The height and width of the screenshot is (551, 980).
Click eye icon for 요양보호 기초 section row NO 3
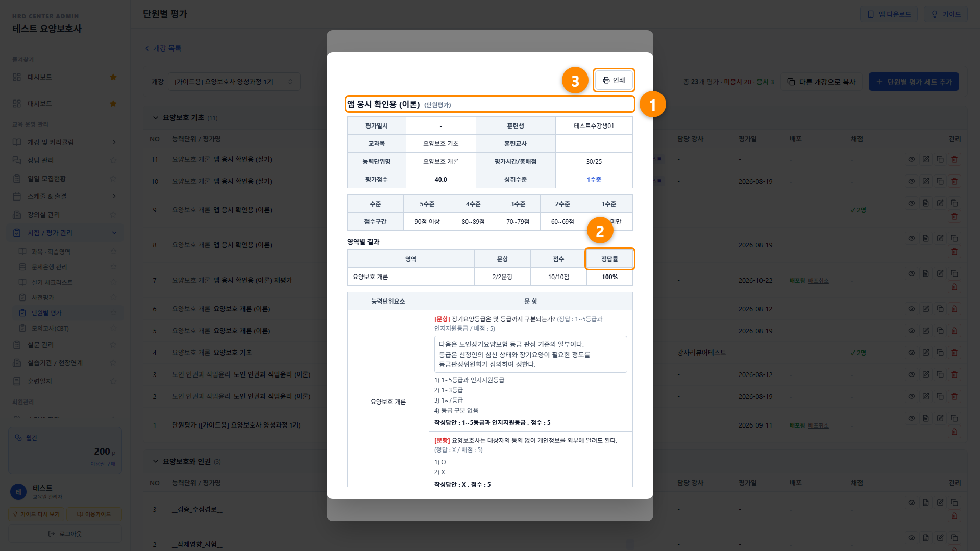(x=911, y=374)
